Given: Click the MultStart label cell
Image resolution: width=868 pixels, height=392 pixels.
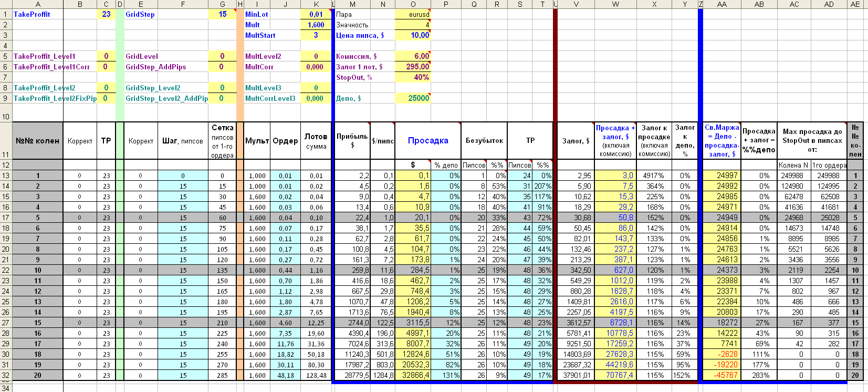Looking at the screenshot, I should pos(260,35).
